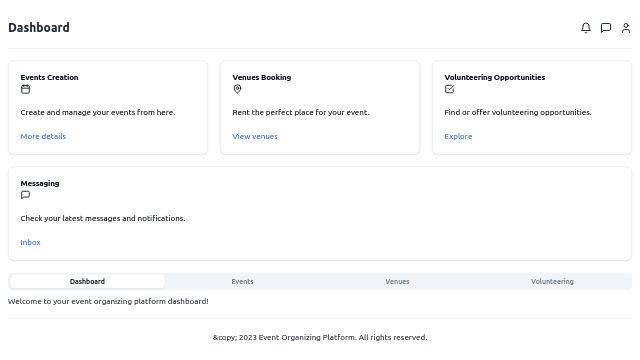Open the More details link

(x=43, y=136)
